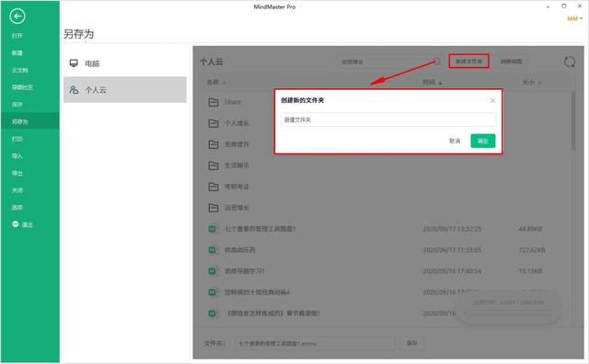Click the 文件名 input field
This screenshot has width=589, height=364.
[315, 343]
